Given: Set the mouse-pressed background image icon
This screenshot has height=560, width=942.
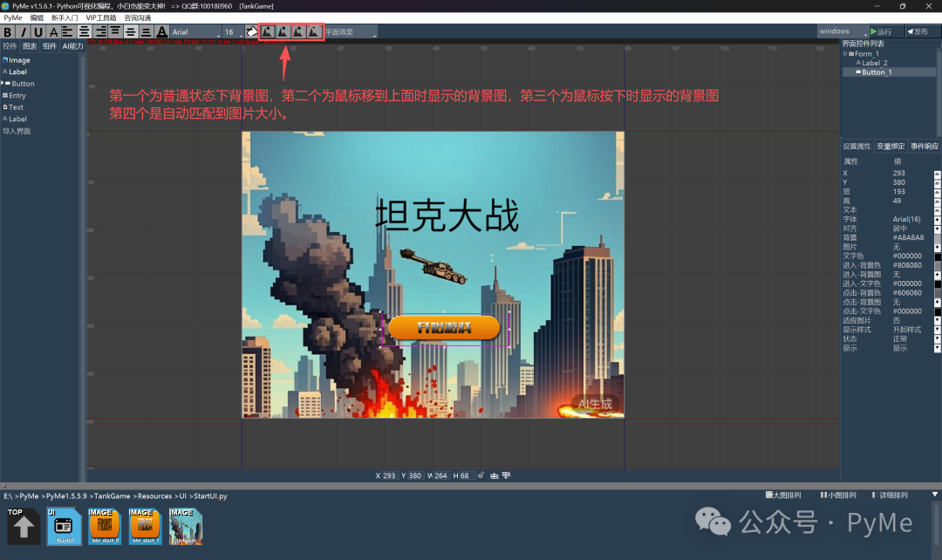Looking at the screenshot, I should point(298,32).
